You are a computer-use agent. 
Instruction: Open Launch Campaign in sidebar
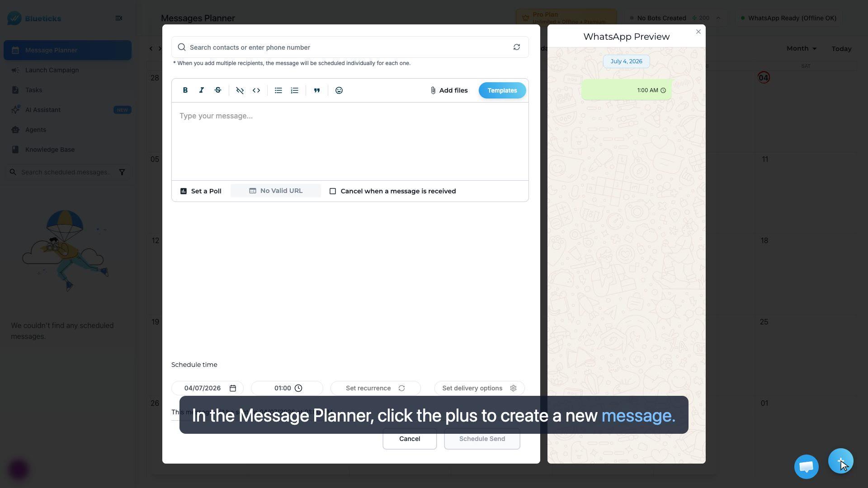67,70
